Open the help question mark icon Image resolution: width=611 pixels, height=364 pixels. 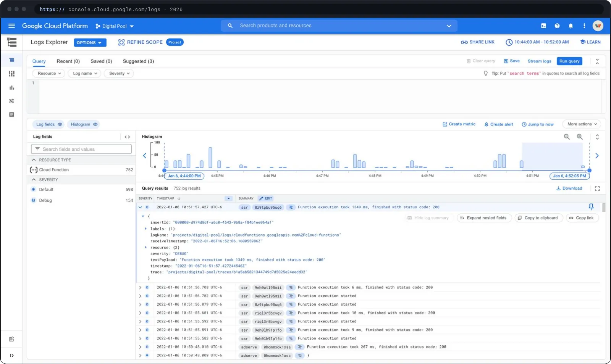click(x=557, y=26)
